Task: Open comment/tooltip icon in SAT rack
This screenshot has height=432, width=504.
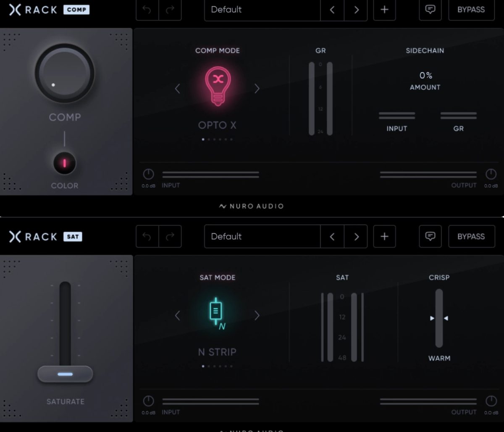Action: click(430, 236)
